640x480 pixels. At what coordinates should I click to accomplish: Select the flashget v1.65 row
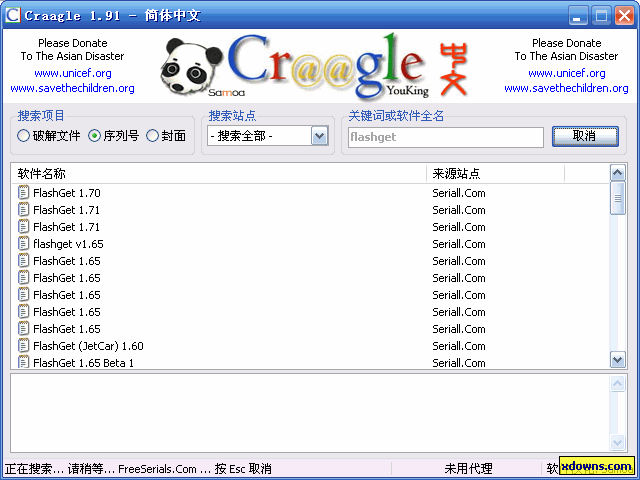tap(310, 244)
